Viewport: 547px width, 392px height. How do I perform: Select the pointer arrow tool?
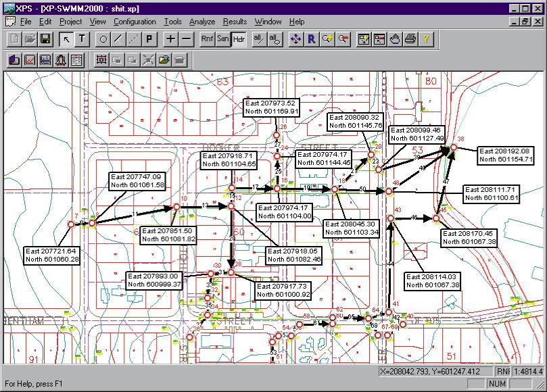pos(66,39)
